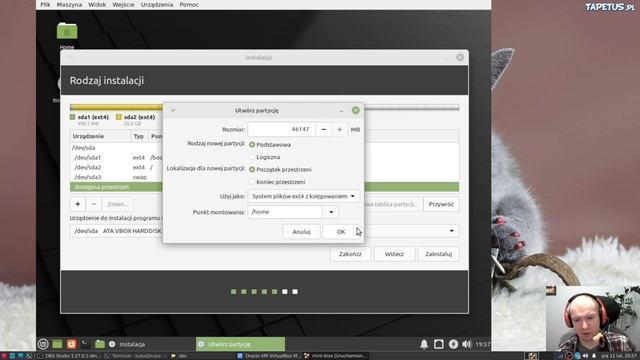This screenshot has height=360, width=640.
Task: Click the add partition plus button
Action: (78, 204)
